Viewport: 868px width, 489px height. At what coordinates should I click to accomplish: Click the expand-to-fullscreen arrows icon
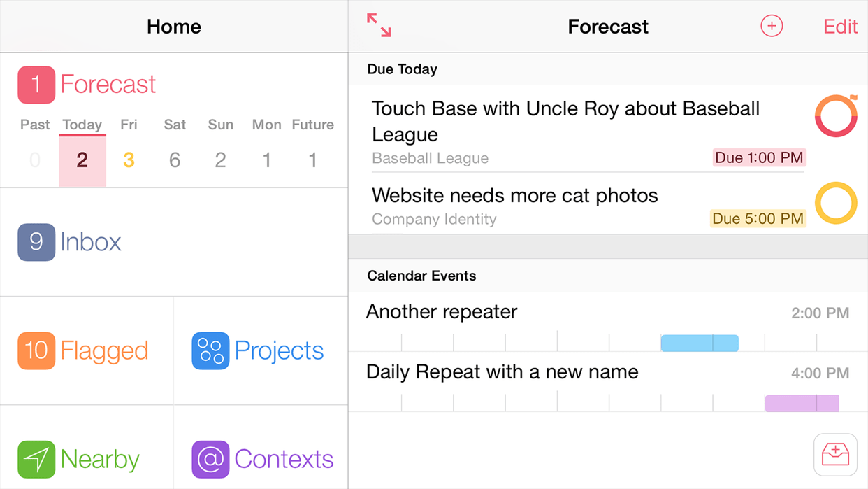(x=379, y=25)
